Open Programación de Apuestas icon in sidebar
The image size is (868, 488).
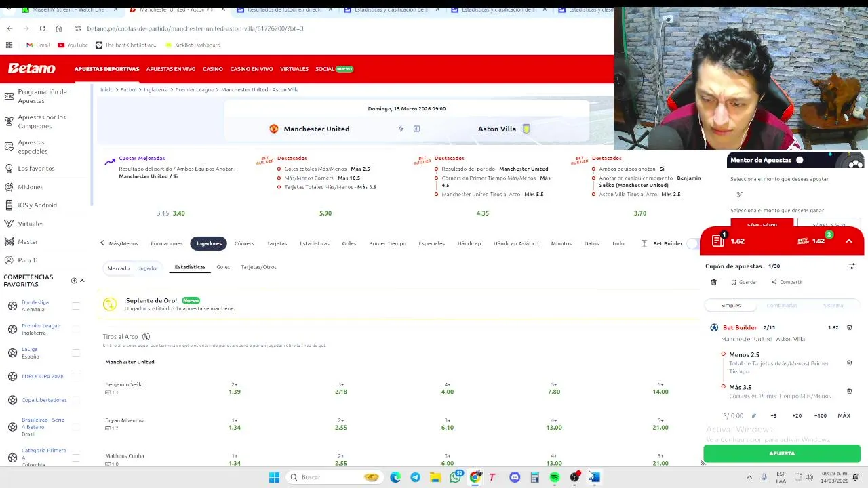(9, 96)
